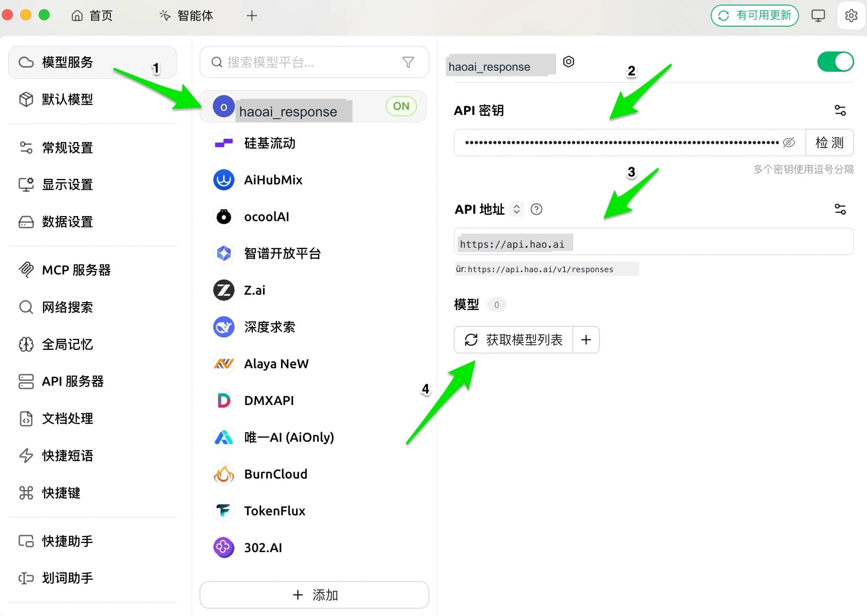Click the API address help question icon
The image size is (867, 616).
coord(536,209)
